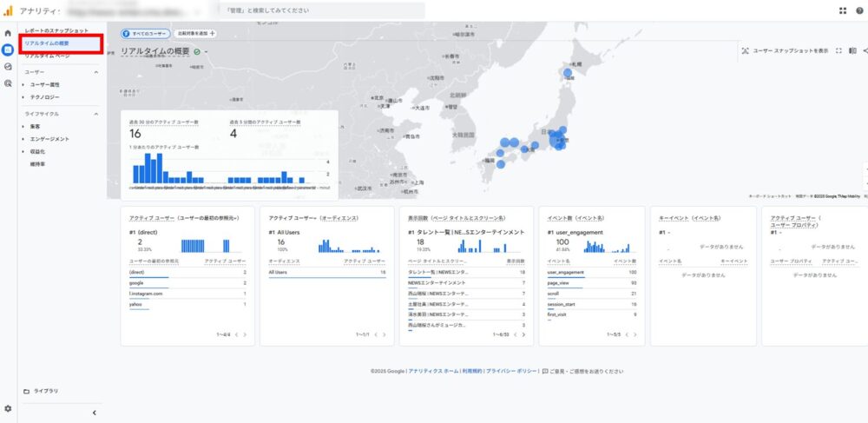Image resolution: width=868 pixels, height=423 pixels.
Task: Select リアルタイムの概要 in the sidebar
Action: click(48, 43)
